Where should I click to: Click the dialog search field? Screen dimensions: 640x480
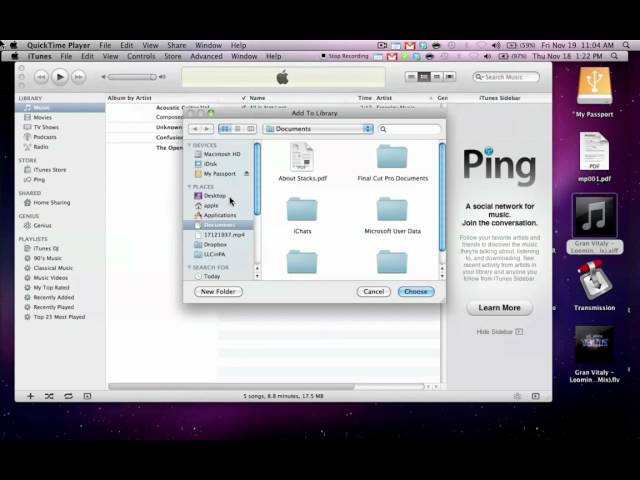[x=409, y=129]
